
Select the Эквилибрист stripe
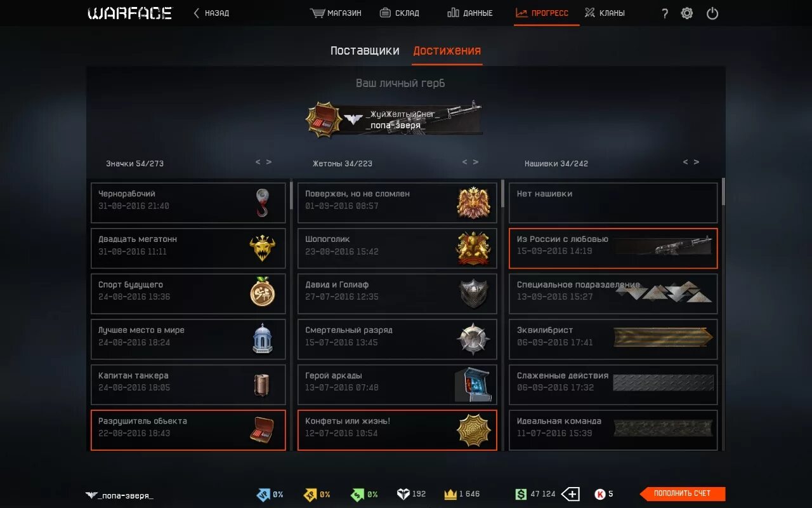click(x=613, y=339)
